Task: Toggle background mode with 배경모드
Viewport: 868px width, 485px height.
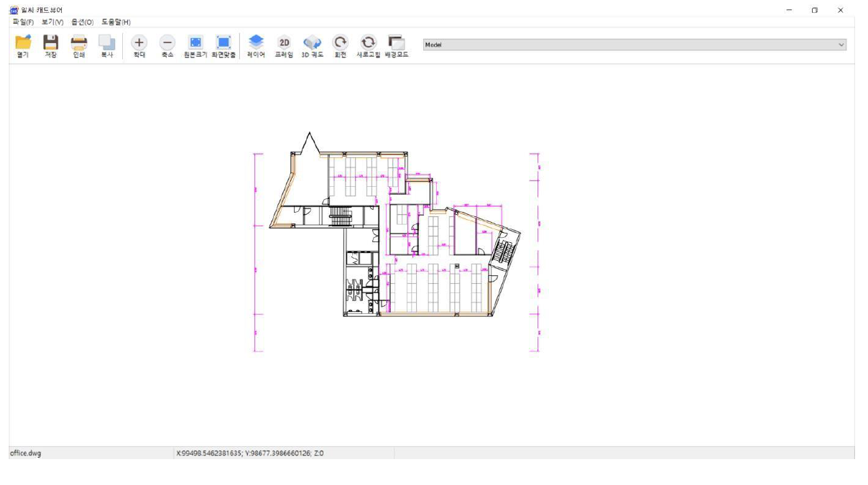Action: [x=396, y=46]
